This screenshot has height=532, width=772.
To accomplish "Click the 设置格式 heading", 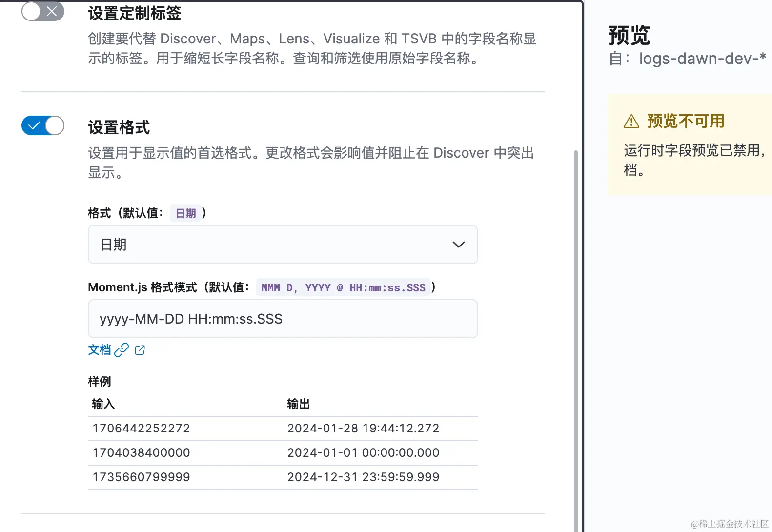I will click(119, 127).
